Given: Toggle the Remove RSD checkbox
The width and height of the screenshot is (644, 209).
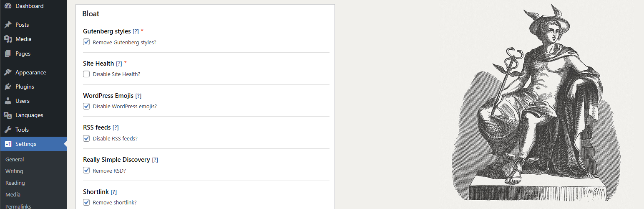Looking at the screenshot, I should pyautogui.click(x=86, y=170).
